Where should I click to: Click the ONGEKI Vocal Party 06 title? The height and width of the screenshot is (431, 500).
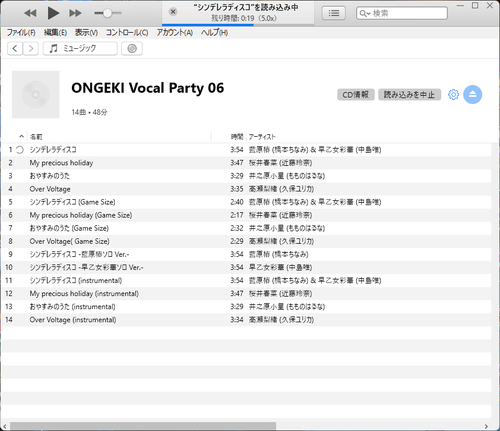pos(148,88)
